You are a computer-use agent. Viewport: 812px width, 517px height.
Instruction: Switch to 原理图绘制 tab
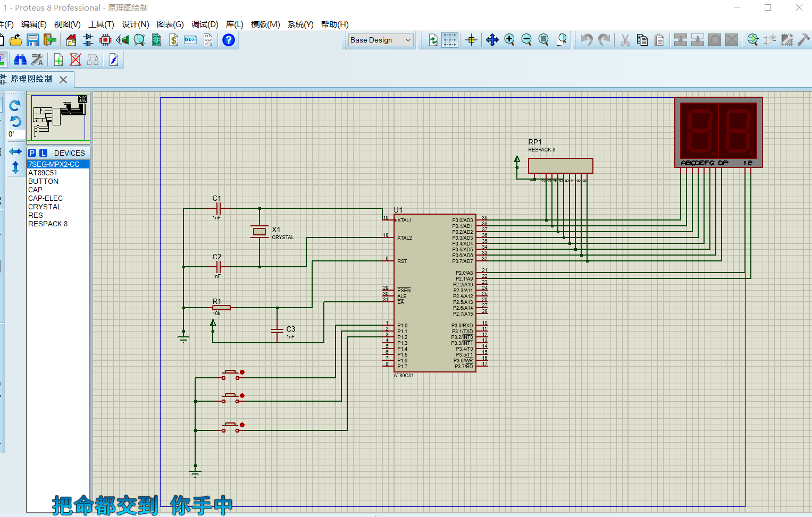click(31, 79)
